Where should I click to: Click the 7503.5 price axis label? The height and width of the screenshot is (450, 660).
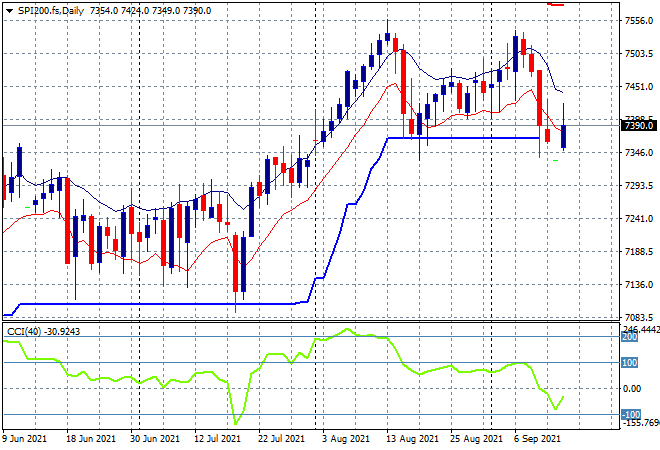pos(639,53)
